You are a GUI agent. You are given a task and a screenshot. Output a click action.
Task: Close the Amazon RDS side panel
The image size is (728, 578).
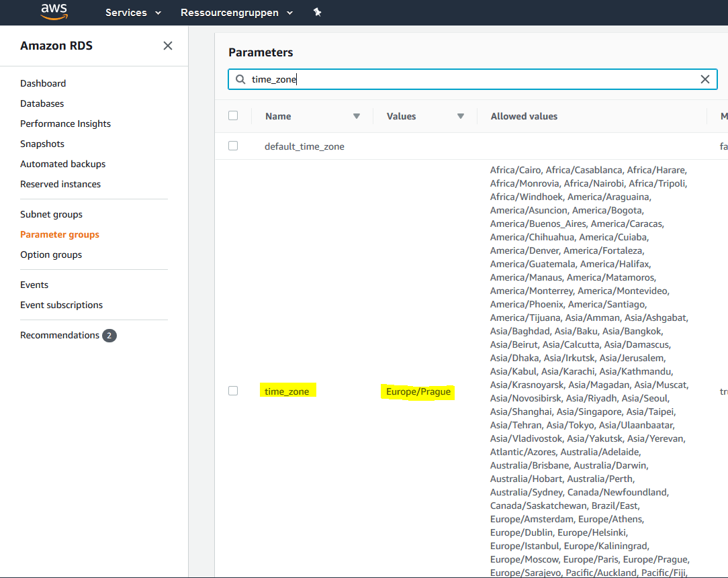pos(168,45)
